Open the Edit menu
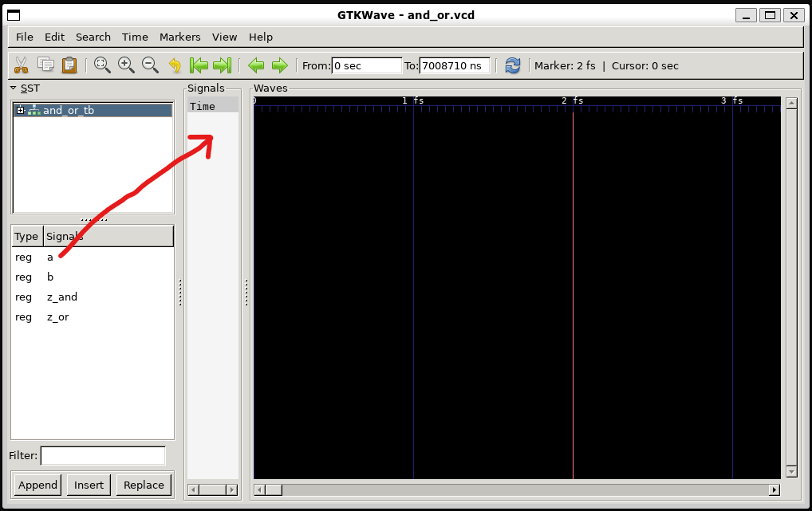The height and width of the screenshot is (511, 812). click(x=54, y=37)
